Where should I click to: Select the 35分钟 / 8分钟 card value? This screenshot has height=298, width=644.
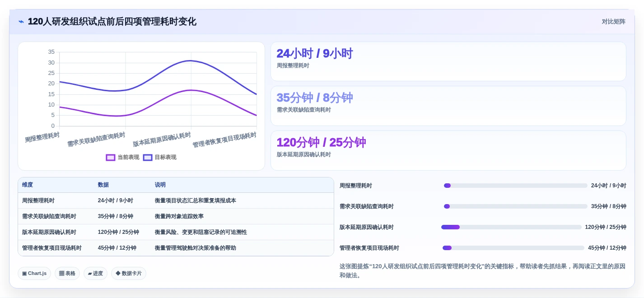coord(314,98)
